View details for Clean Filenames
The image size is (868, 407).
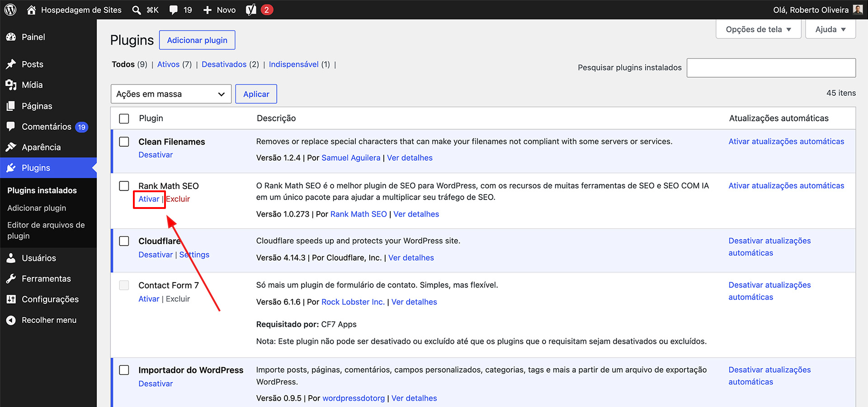(410, 158)
